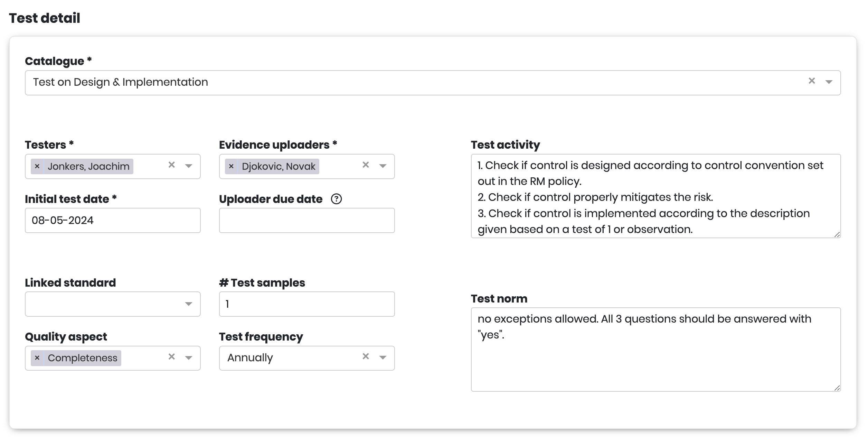Image resolution: width=868 pixels, height=437 pixels.
Task: Clear all Evidence uploaders with X icon
Action: point(366,165)
